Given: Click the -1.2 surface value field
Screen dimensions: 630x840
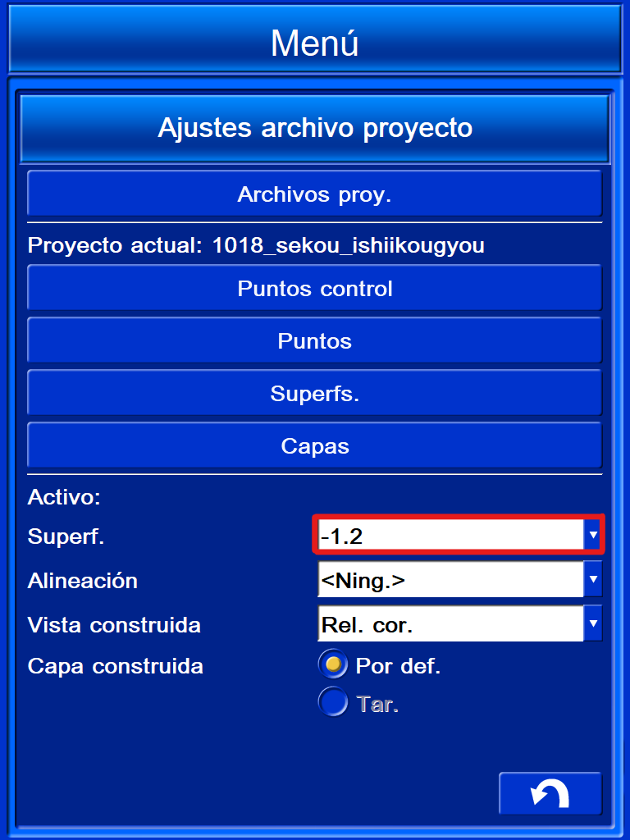Looking at the screenshot, I should coord(450,534).
